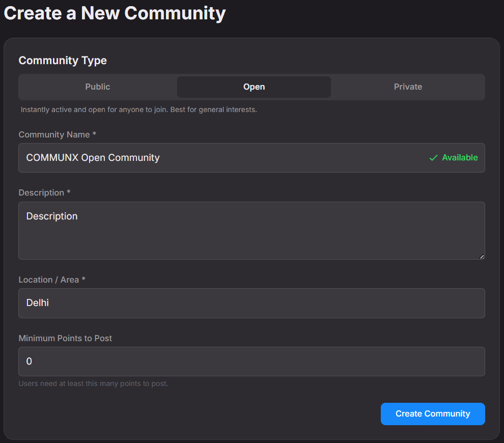Click inside the Description text area

(x=251, y=231)
